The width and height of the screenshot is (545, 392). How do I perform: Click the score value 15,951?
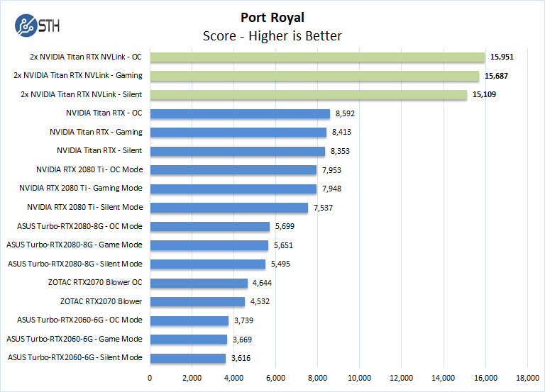pyautogui.click(x=502, y=57)
